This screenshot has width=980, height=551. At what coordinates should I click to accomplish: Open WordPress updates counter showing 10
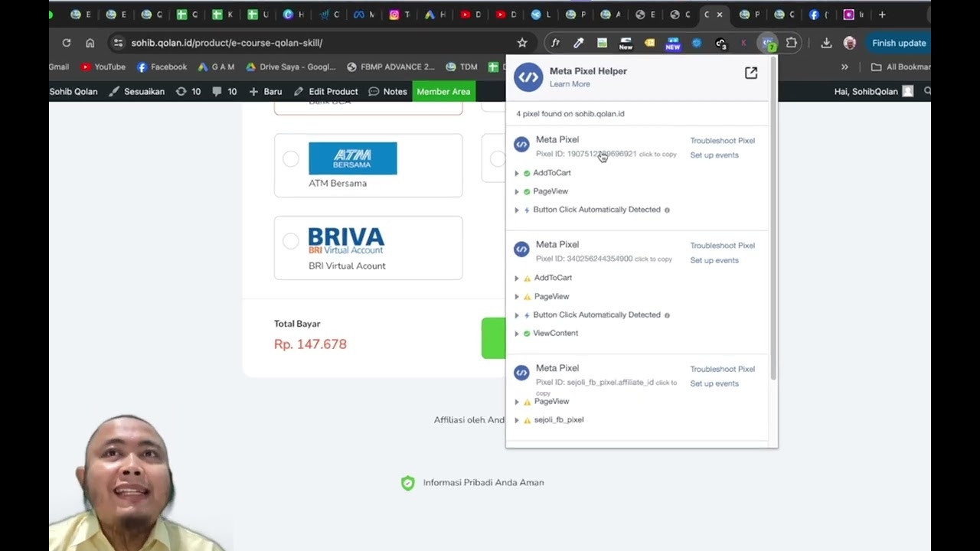pyautogui.click(x=188, y=91)
